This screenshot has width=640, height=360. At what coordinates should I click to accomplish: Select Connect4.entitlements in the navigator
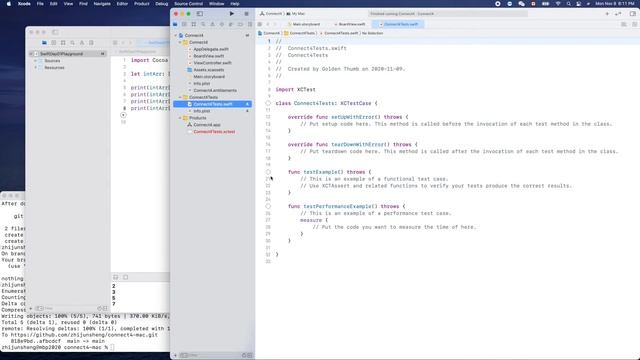click(x=212, y=90)
